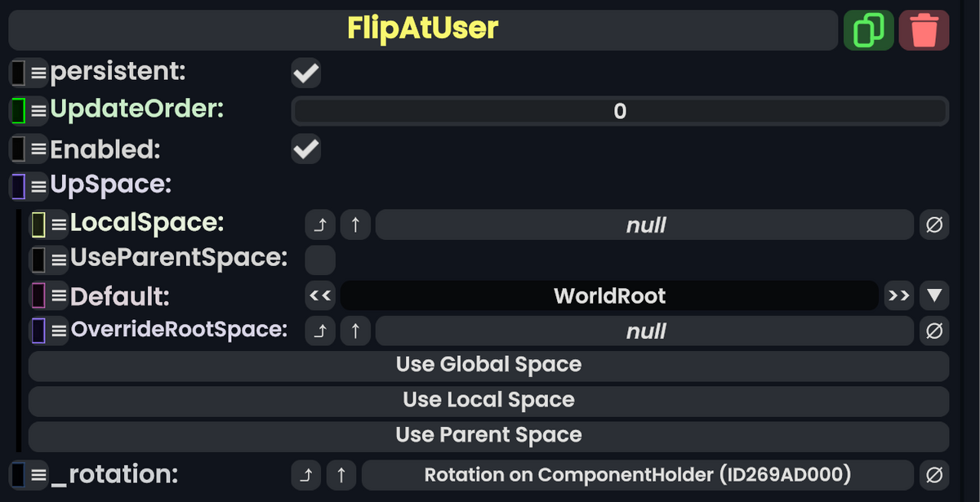Clear the LocalSpace reference with null icon
980x502 pixels.
point(934,224)
